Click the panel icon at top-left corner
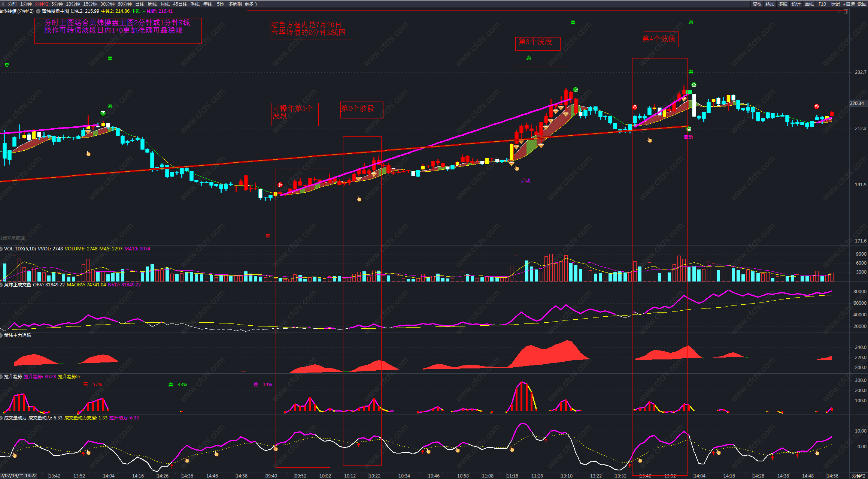The image size is (868, 479). point(2,4)
